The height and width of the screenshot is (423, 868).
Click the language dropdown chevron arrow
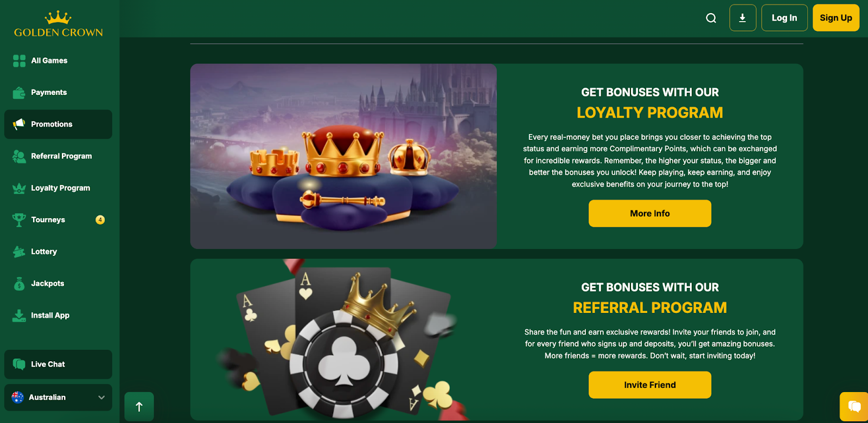pyautogui.click(x=101, y=398)
